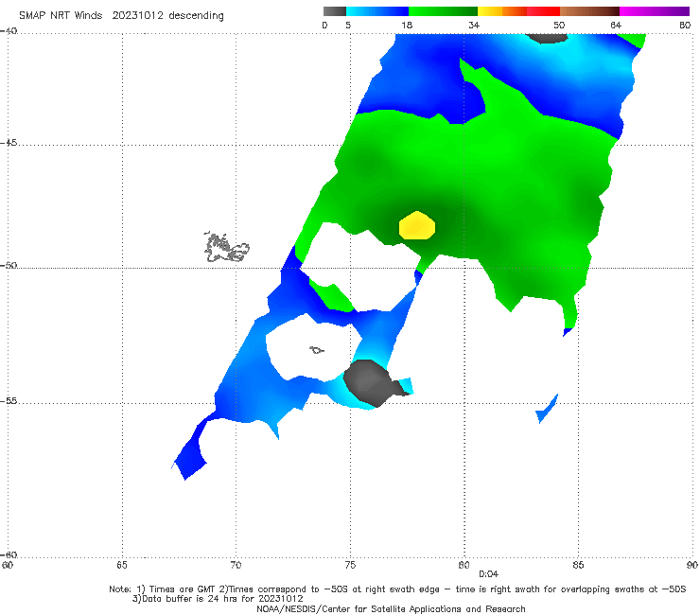Click the swath time label 'D:04'
Image resolution: width=700 pixels, height=615 pixels.
488,574
